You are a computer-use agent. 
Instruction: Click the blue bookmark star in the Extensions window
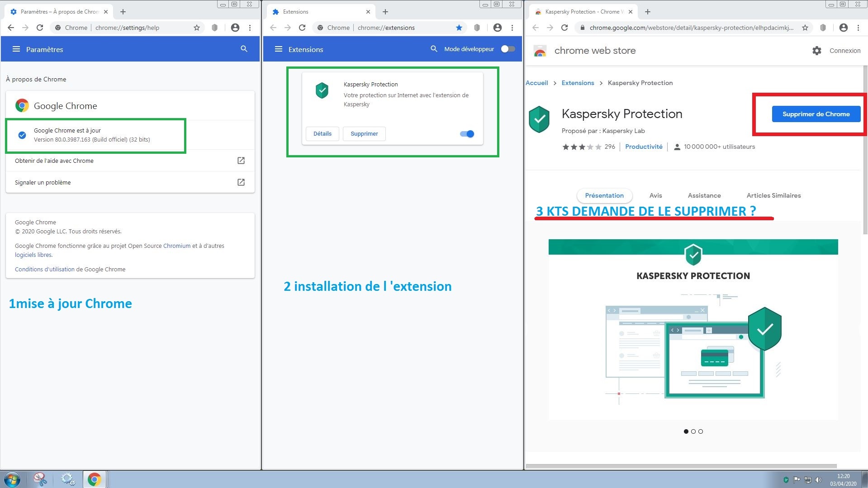459,28
